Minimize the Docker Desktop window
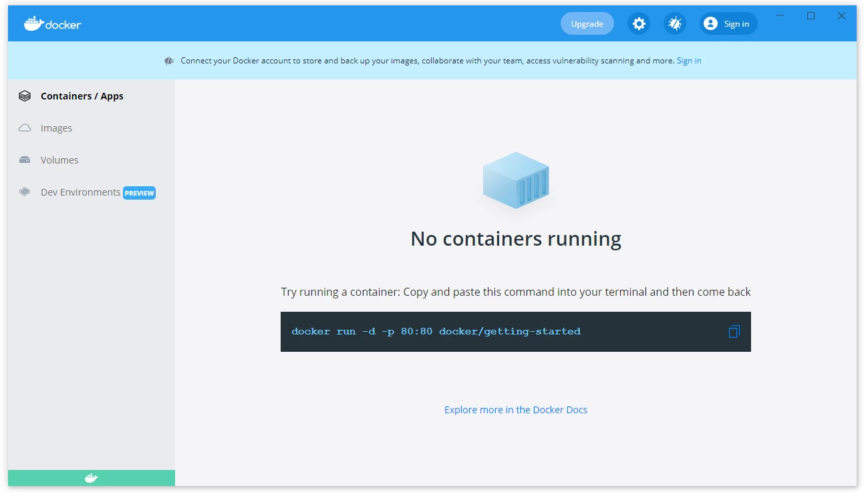868x496 pixels. 780,16
